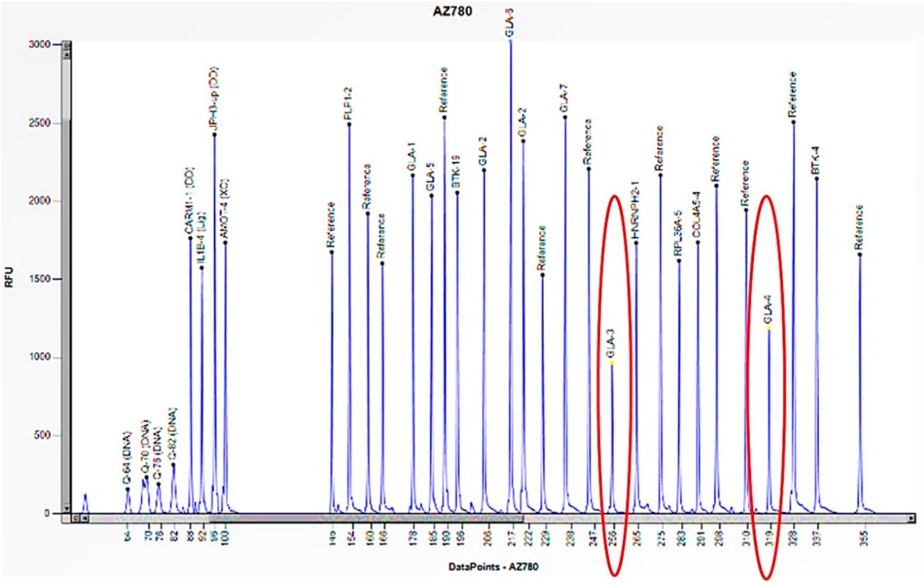Click the GLA-7 peak point
The height and width of the screenshot is (585, 924).
(566, 117)
